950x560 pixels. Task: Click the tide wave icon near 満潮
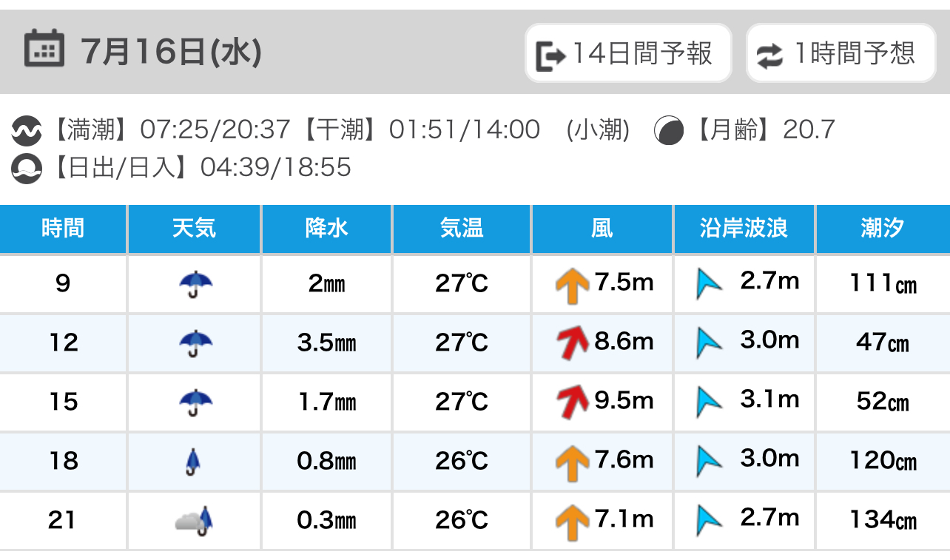tap(27, 131)
